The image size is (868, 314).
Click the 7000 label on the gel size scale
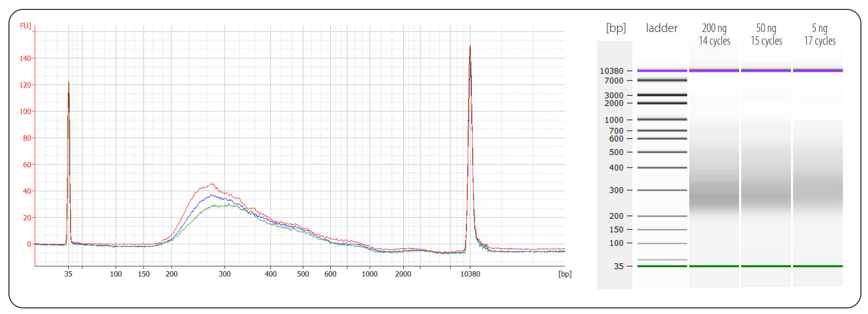613,81
